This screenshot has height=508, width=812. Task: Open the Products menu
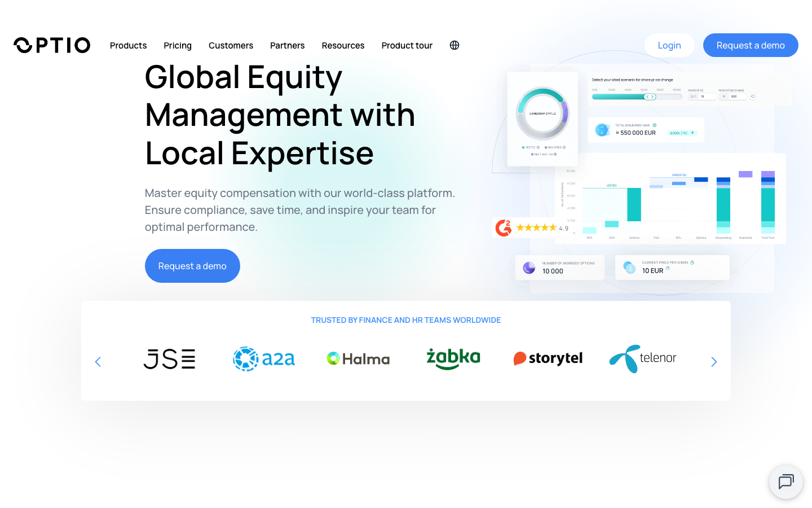click(129, 45)
